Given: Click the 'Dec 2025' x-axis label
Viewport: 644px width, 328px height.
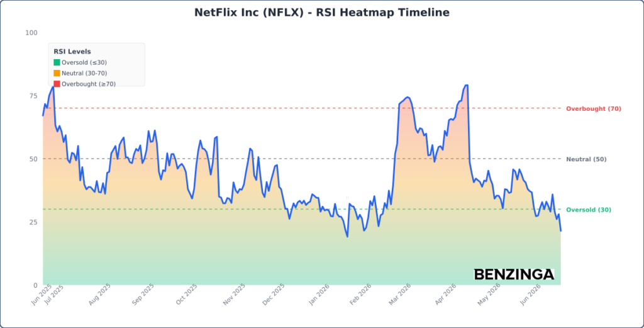Looking at the screenshot, I should click(274, 294).
